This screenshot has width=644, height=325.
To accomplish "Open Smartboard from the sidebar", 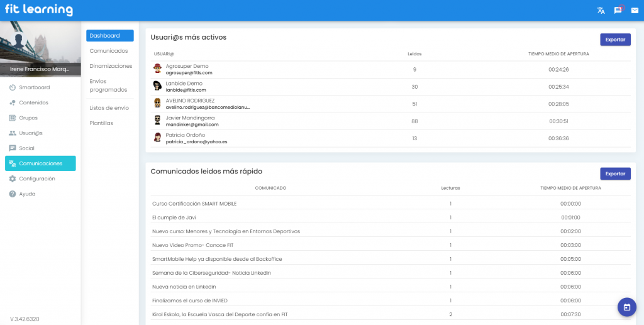I will (34, 87).
